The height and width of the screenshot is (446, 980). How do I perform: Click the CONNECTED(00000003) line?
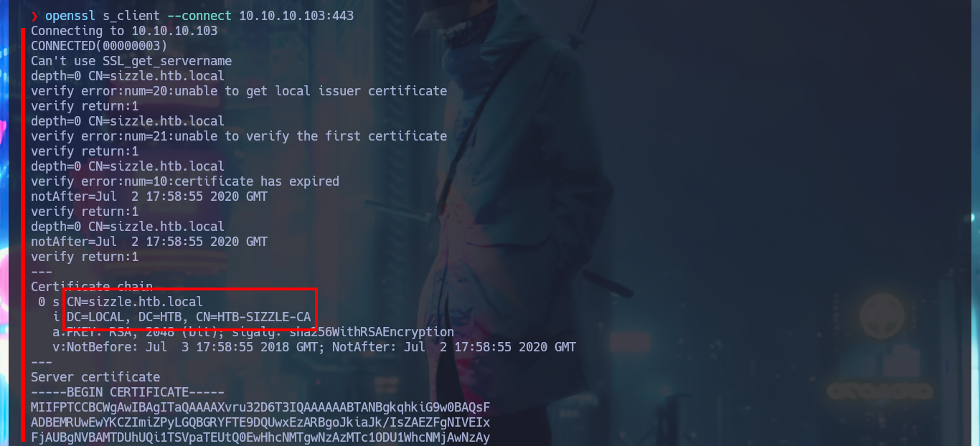[99, 46]
